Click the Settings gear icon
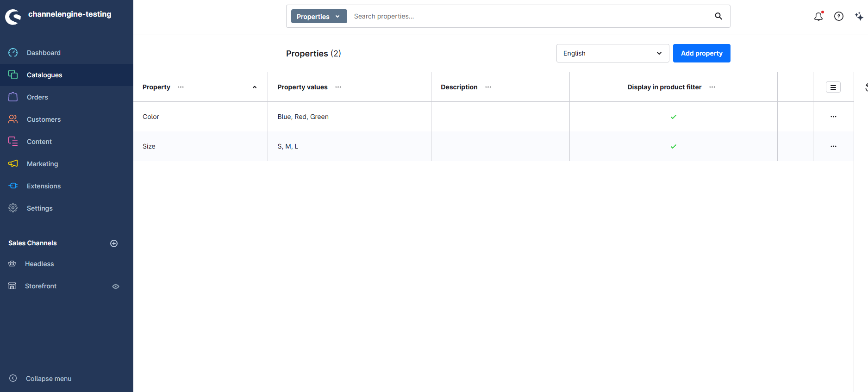The image size is (868, 392). (13, 208)
